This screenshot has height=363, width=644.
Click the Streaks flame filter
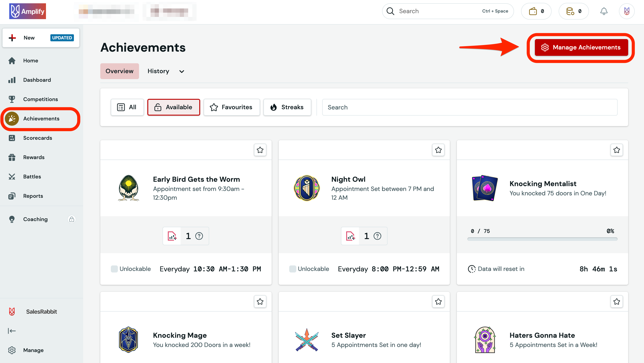pos(287,107)
